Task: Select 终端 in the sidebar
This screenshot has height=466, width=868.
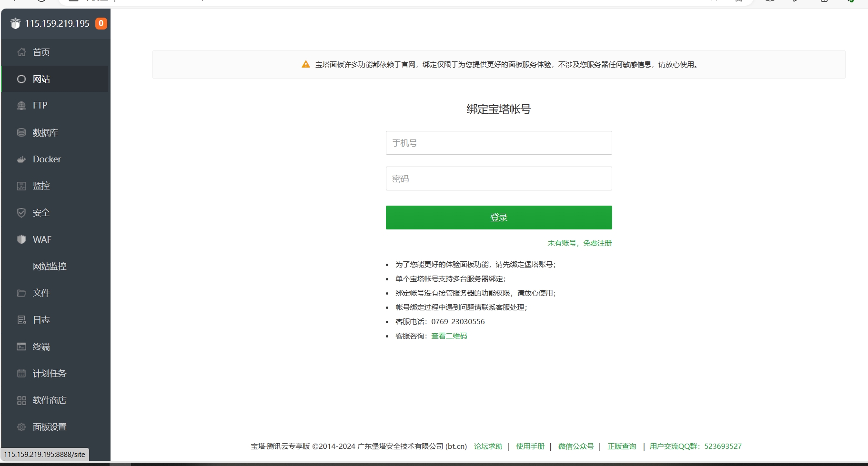Action: (55, 347)
